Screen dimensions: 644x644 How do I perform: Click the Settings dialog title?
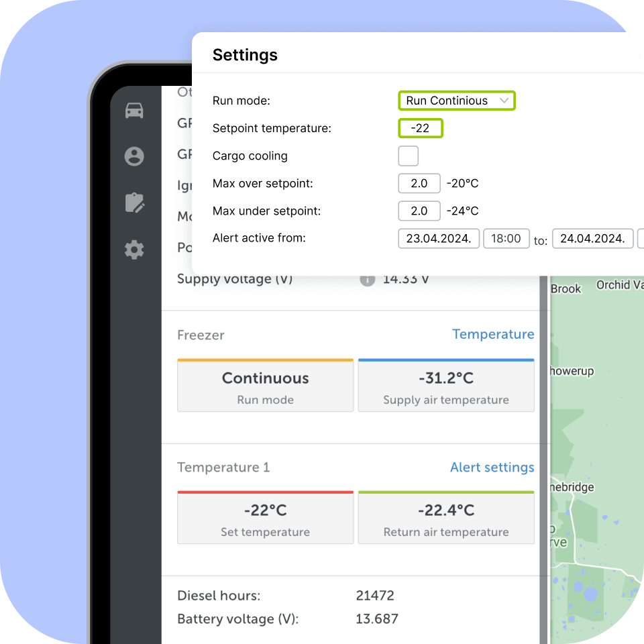[x=246, y=55]
